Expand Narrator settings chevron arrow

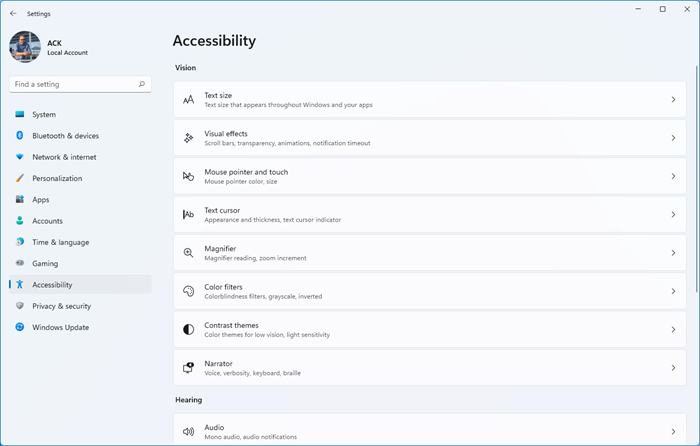[x=673, y=368]
